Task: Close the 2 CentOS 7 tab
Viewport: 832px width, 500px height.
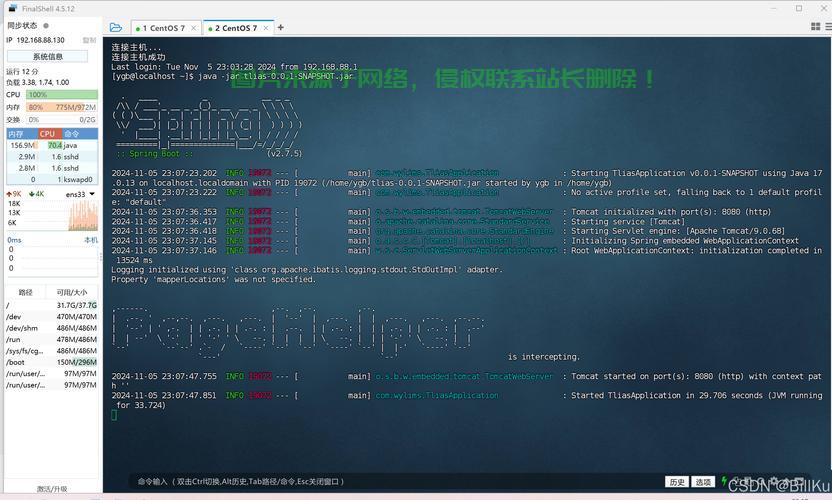Action: 266,28
